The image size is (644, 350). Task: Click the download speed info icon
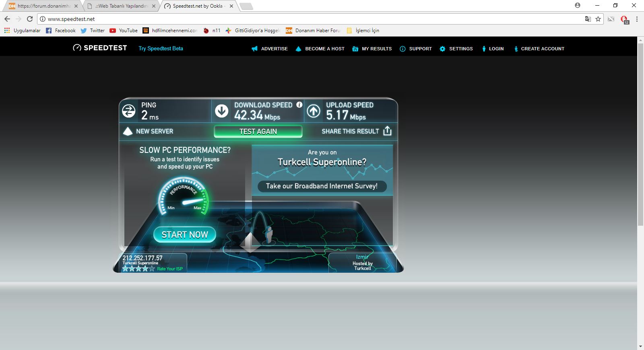click(x=299, y=105)
